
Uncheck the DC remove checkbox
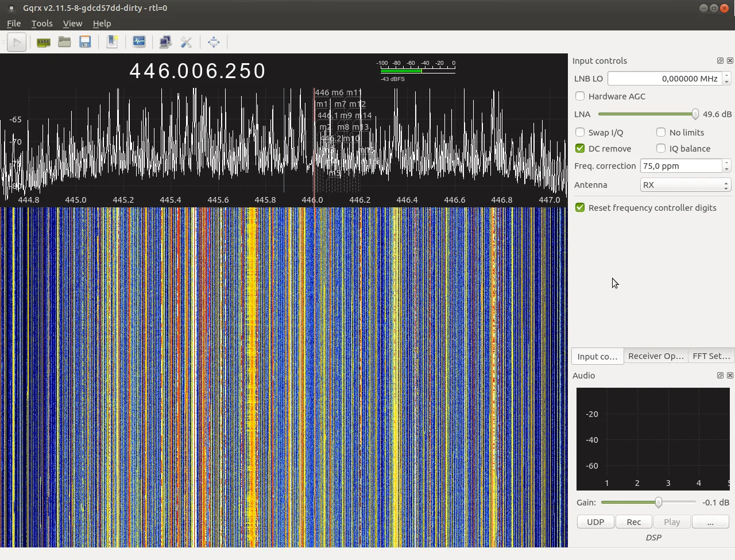tap(580, 149)
